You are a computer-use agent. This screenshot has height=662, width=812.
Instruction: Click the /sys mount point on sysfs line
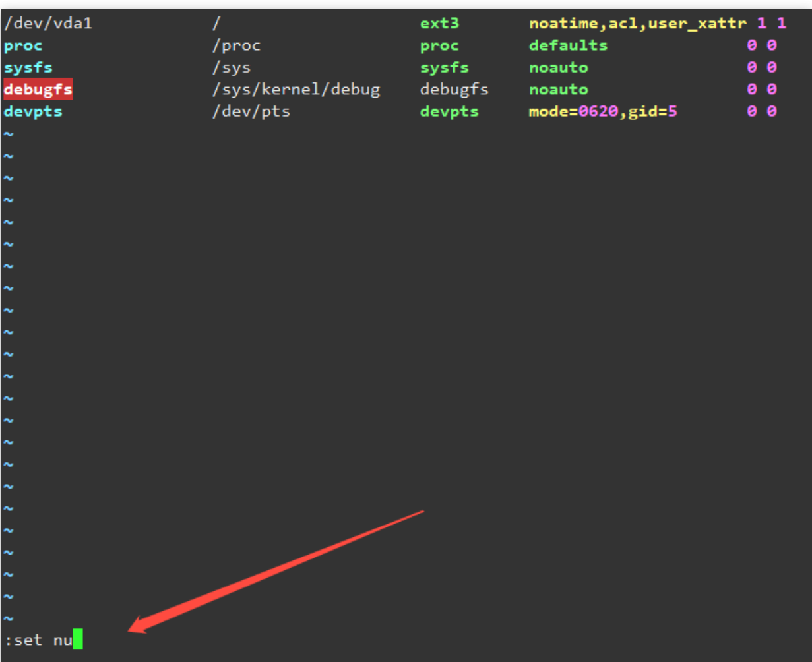pyautogui.click(x=231, y=68)
